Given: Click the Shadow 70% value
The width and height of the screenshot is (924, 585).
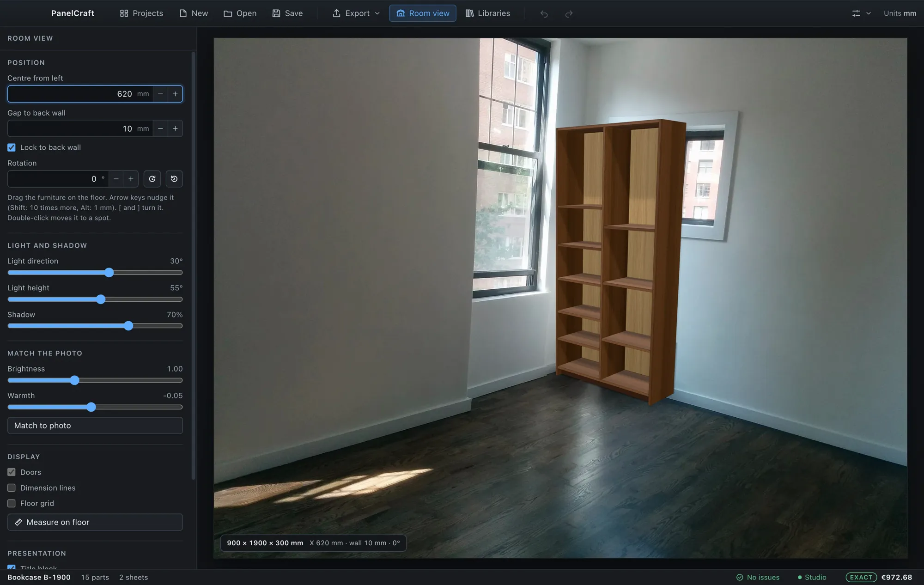Looking at the screenshot, I should pos(175,315).
